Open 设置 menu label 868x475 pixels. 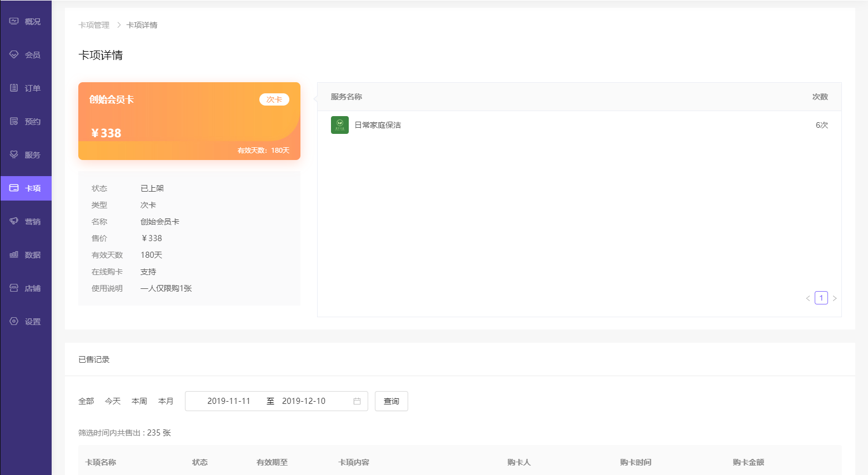pyautogui.click(x=33, y=322)
